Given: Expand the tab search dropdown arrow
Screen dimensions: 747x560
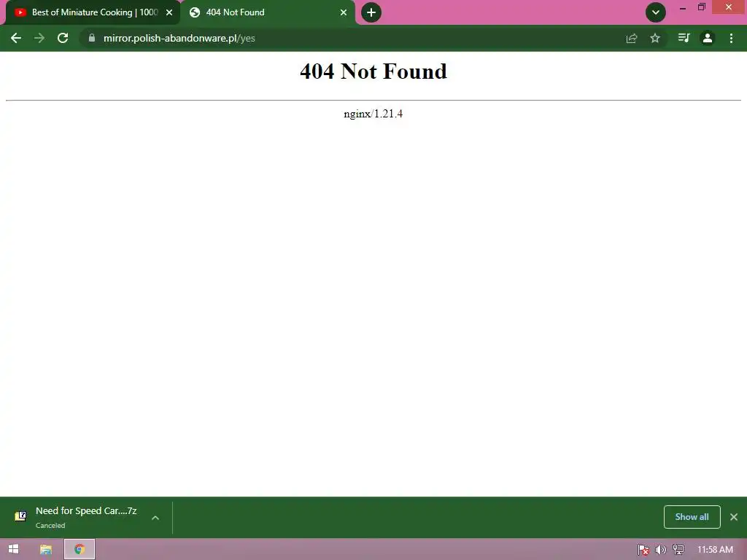Looking at the screenshot, I should [x=656, y=12].
